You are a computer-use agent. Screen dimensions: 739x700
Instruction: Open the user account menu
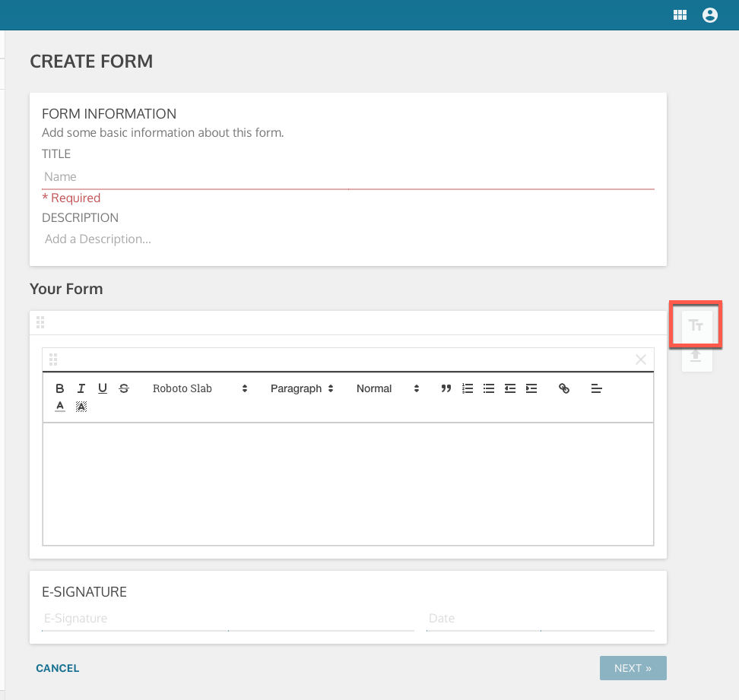pos(709,14)
